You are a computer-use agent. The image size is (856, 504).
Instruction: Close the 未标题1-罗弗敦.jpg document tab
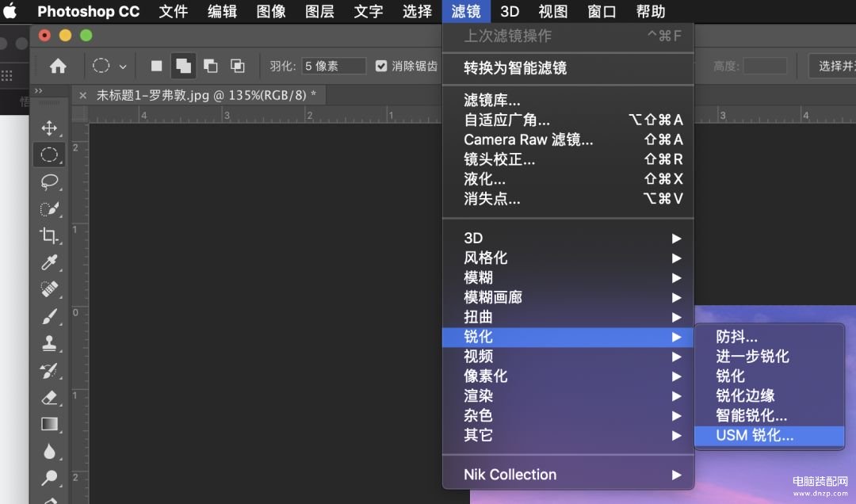pyautogui.click(x=82, y=96)
